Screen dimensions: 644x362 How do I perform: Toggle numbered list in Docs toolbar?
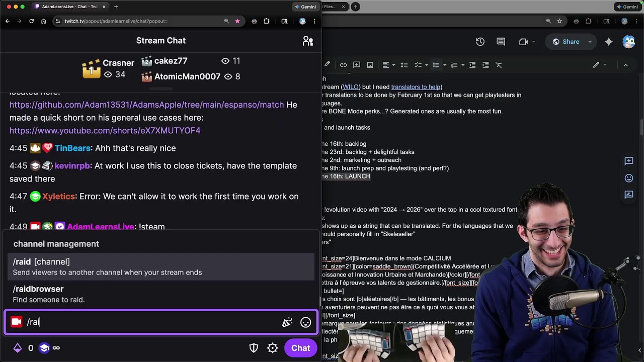[454, 65]
